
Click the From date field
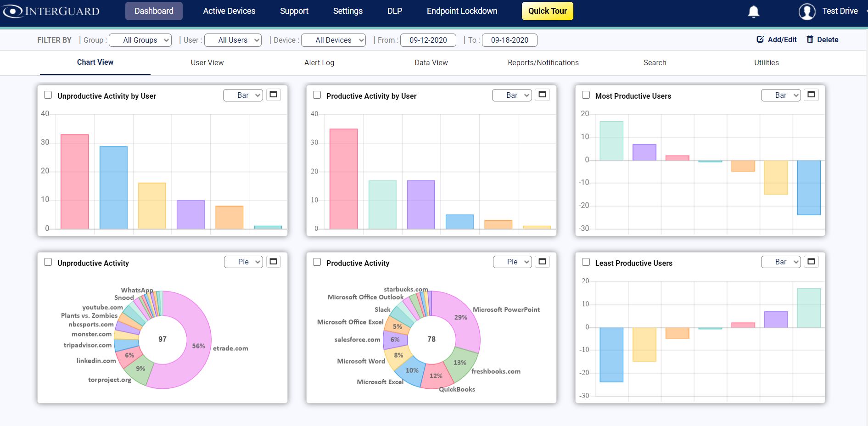pyautogui.click(x=428, y=40)
